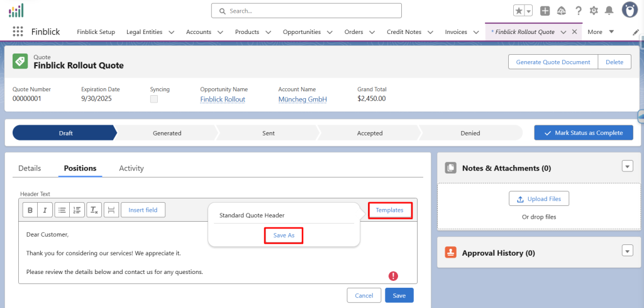
Task: Click the Global Actions plus icon
Action: 545,11
